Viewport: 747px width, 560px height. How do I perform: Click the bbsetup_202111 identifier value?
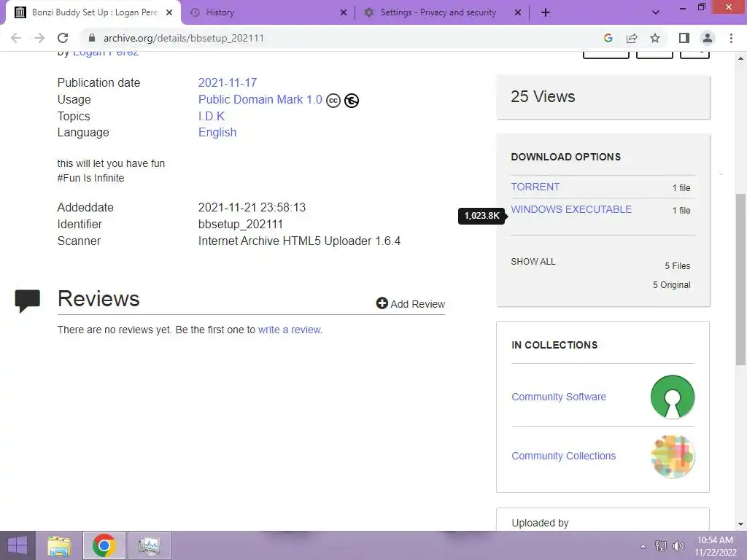pyautogui.click(x=241, y=225)
